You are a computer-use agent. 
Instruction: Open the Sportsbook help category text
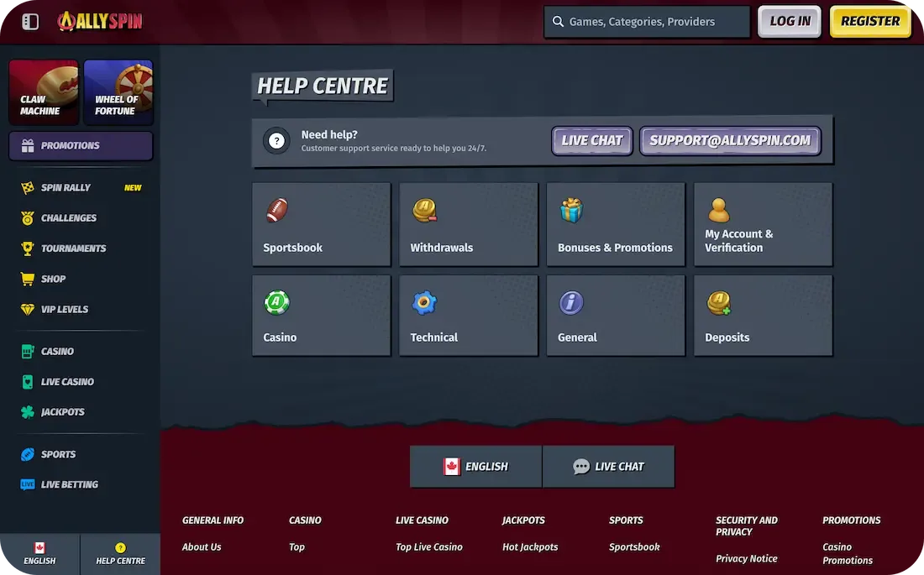point(292,248)
